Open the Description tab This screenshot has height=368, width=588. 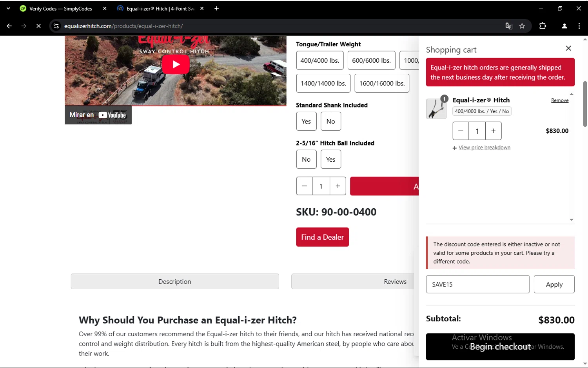pyautogui.click(x=175, y=281)
